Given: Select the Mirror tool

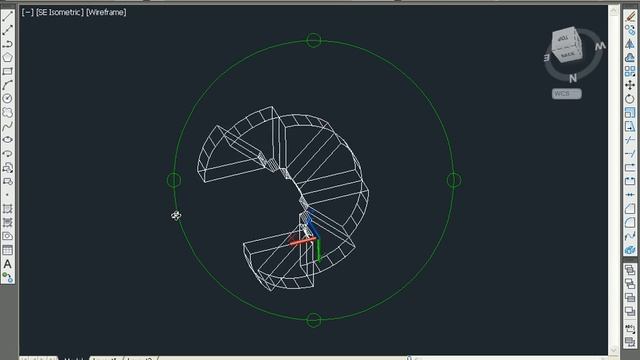Looking at the screenshot, I should point(630,44).
